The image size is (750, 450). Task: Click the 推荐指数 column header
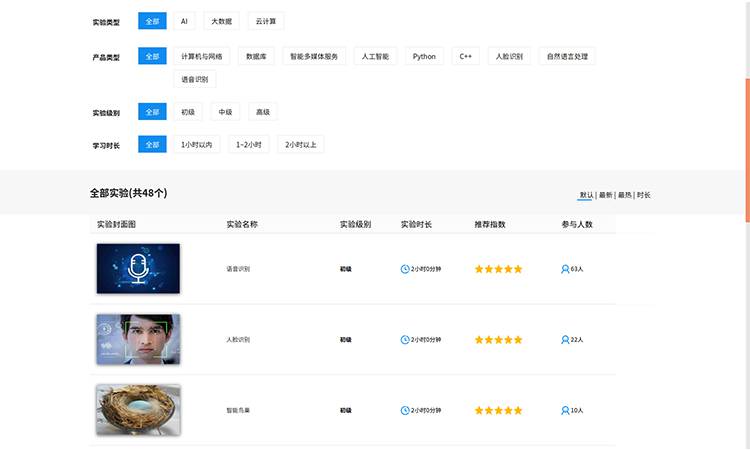click(x=490, y=224)
